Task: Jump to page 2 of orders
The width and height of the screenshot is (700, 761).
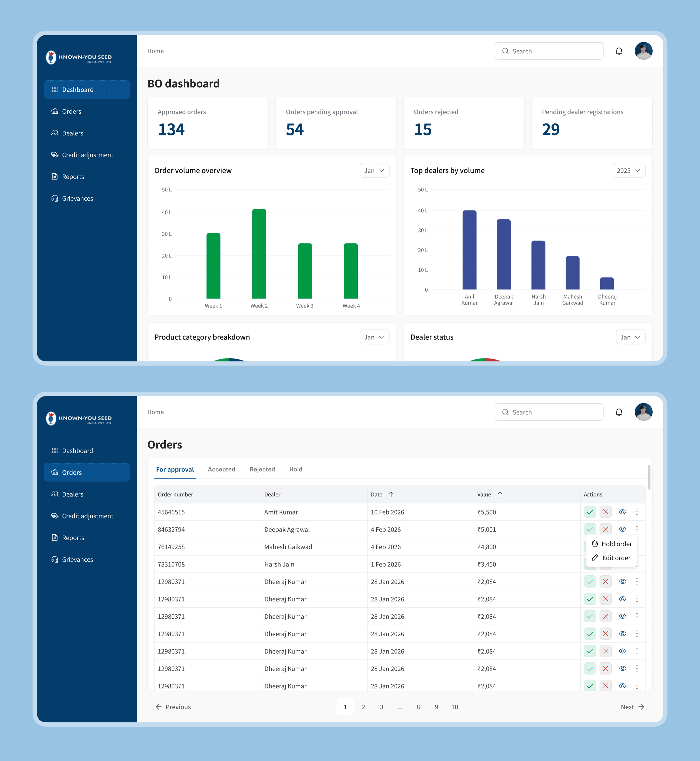Action: click(363, 707)
